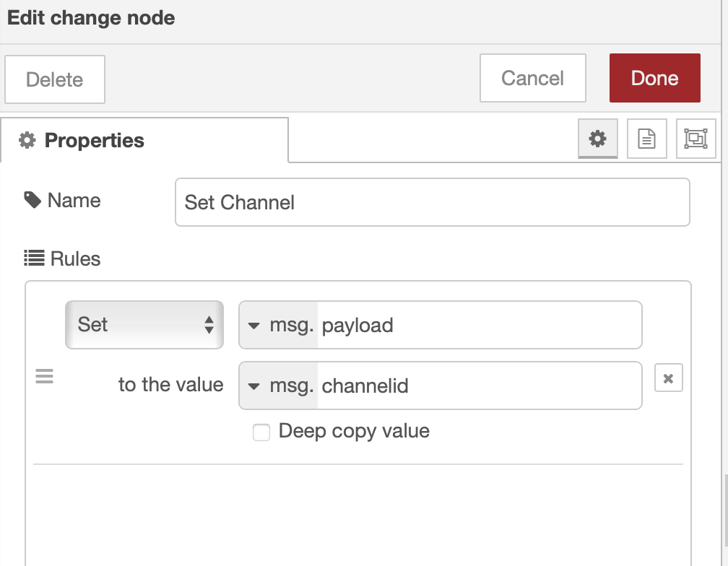Click the payload property text field

pyautogui.click(x=478, y=325)
